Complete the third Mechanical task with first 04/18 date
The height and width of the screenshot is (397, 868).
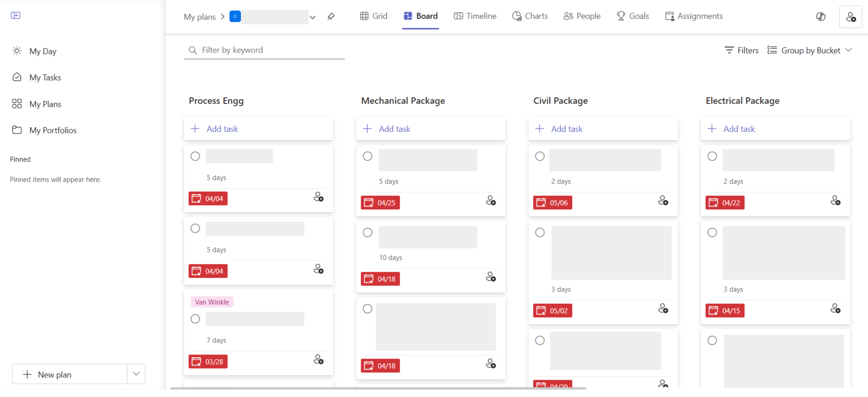pyautogui.click(x=367, y=309)
